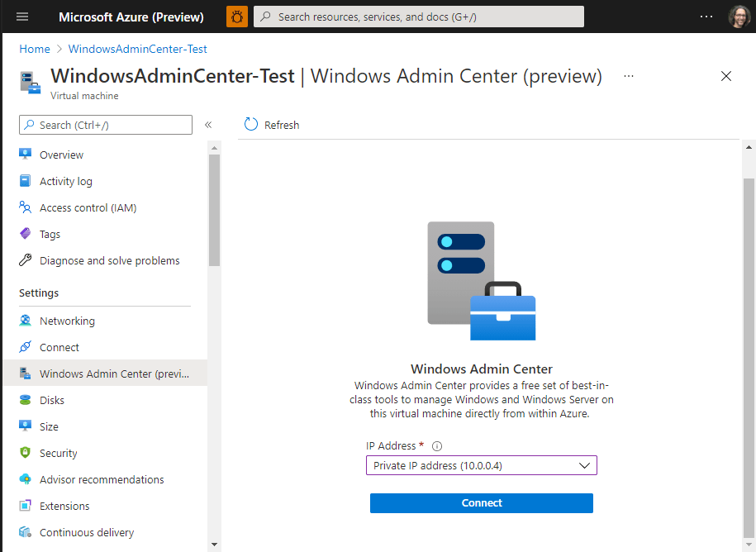756x552 pixels.
Task: Click the resource search field labeled Search (Ctrl+/)
Action: click(x=105, y=124)
